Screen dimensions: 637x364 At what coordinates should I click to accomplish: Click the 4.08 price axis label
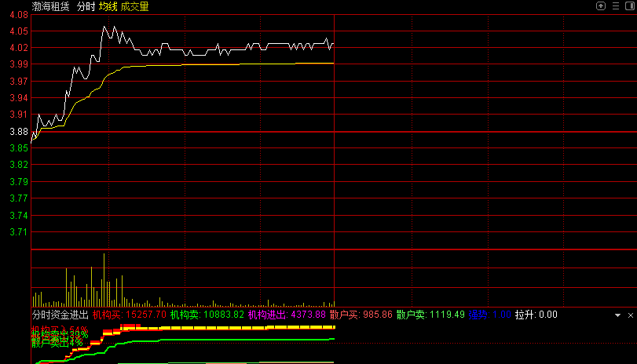pos(18,14)
